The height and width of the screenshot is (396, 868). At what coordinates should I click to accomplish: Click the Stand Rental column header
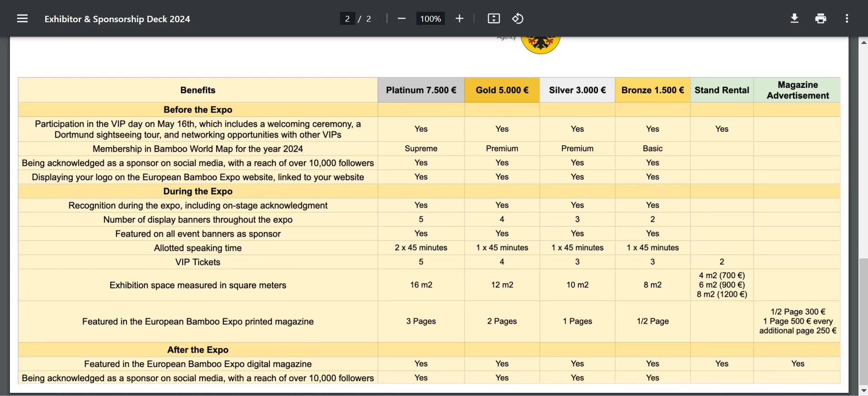click(722, 90)
